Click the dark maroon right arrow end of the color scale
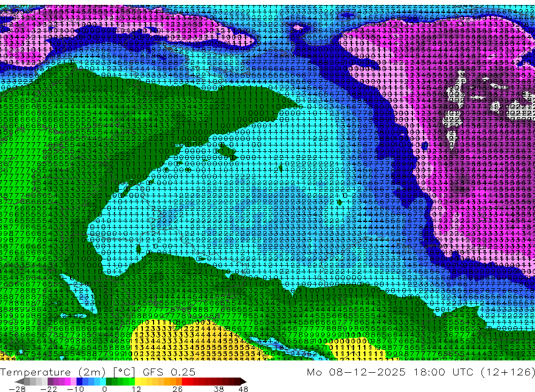535x392 pixels. pyautogui.click(x=243, y=381)
